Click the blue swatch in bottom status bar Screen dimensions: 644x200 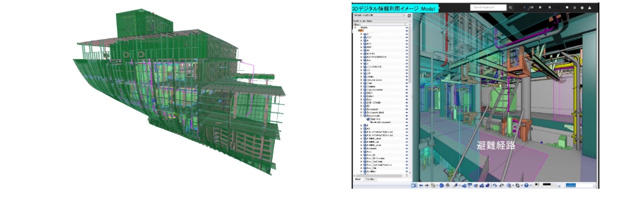571,186
